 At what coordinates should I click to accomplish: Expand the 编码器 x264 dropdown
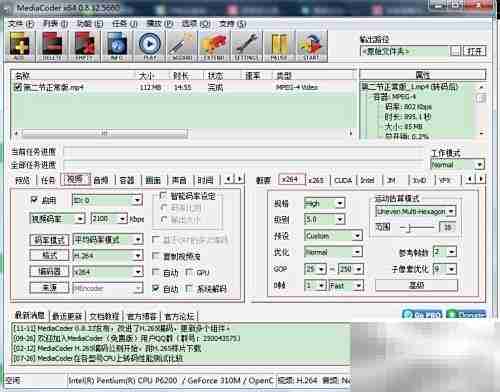(108, 272)
